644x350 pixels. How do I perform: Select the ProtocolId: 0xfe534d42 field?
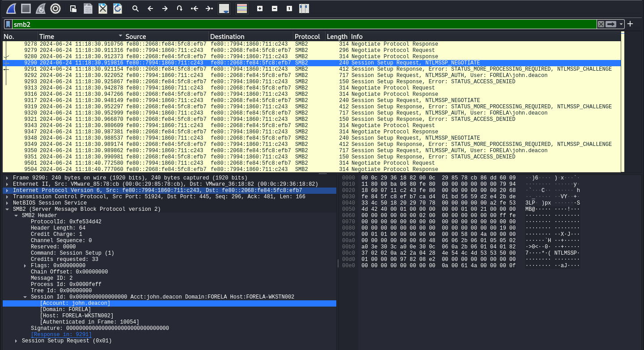point(66,222)
